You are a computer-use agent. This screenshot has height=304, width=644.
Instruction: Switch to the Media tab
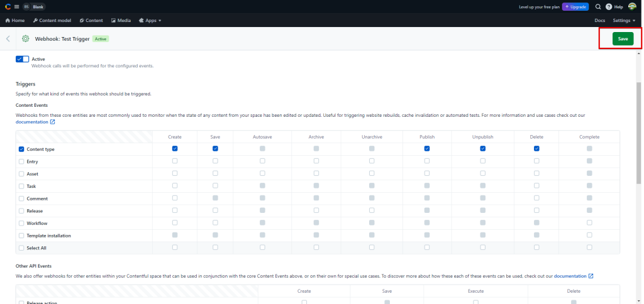click(121, 20)
